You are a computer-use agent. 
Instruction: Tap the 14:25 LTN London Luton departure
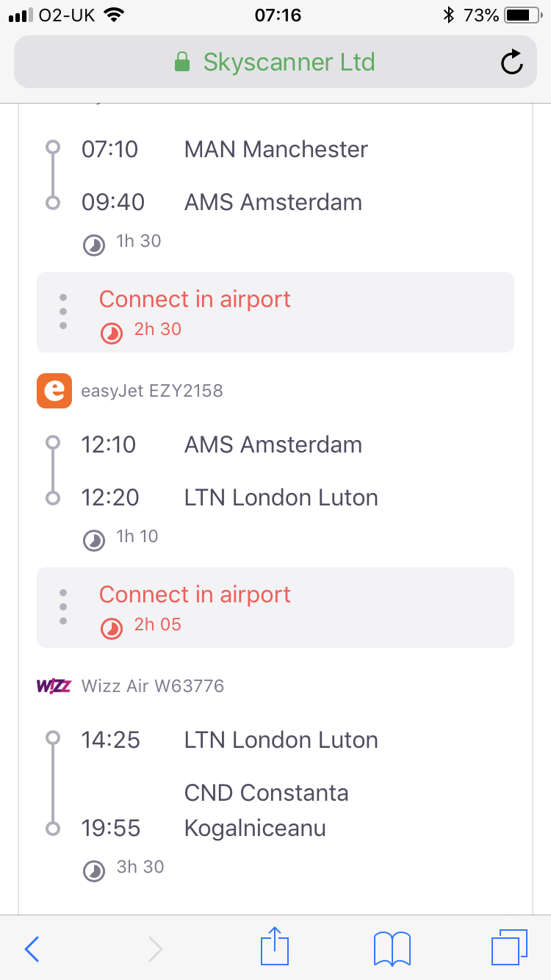pyautogui.click(x=230, y=740)
